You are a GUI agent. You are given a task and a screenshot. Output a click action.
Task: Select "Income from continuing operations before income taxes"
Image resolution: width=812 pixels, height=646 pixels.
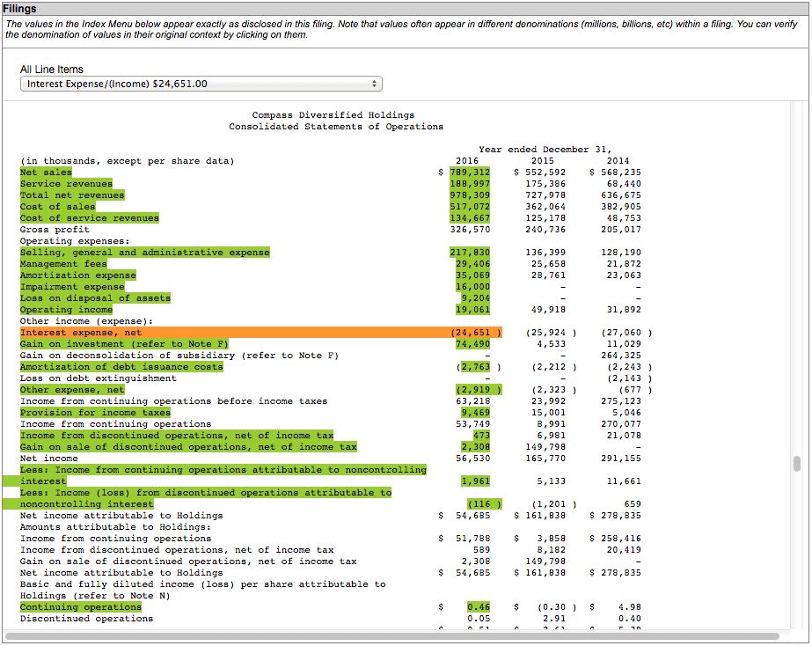(174, 401)
